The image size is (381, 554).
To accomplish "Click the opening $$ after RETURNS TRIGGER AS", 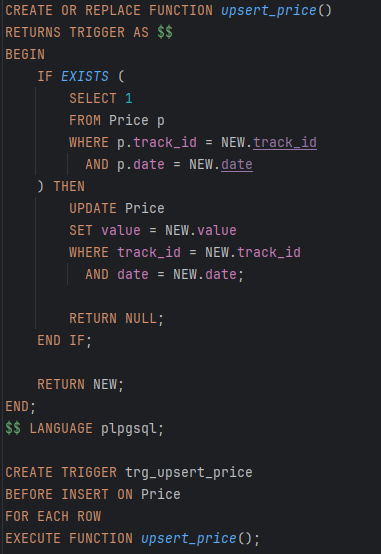I will (165, 33).
